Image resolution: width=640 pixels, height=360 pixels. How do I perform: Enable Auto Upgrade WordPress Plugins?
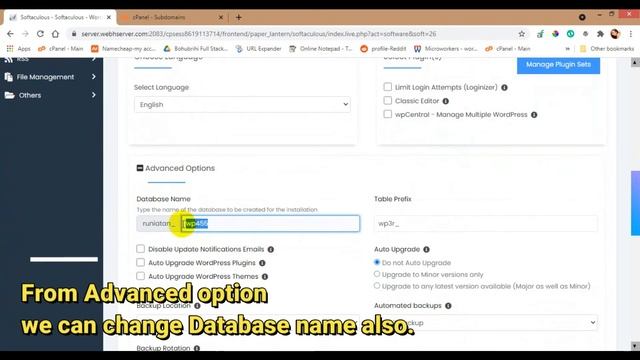pos(140,262)
